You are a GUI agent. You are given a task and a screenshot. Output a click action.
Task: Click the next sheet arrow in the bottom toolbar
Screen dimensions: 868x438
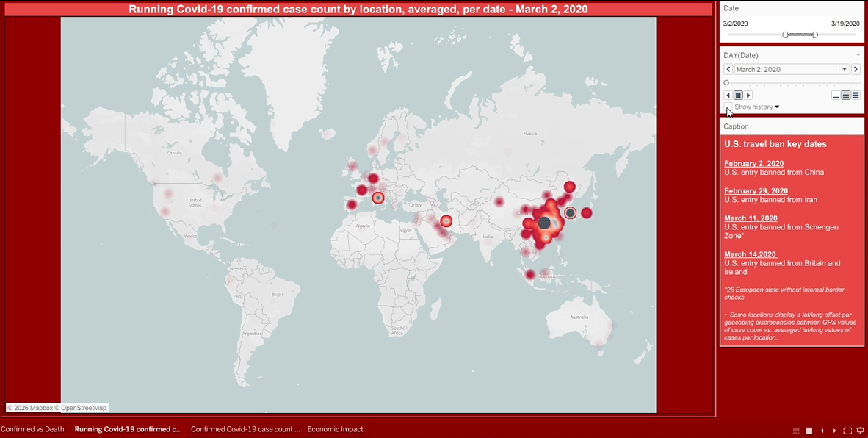(835, 431)
